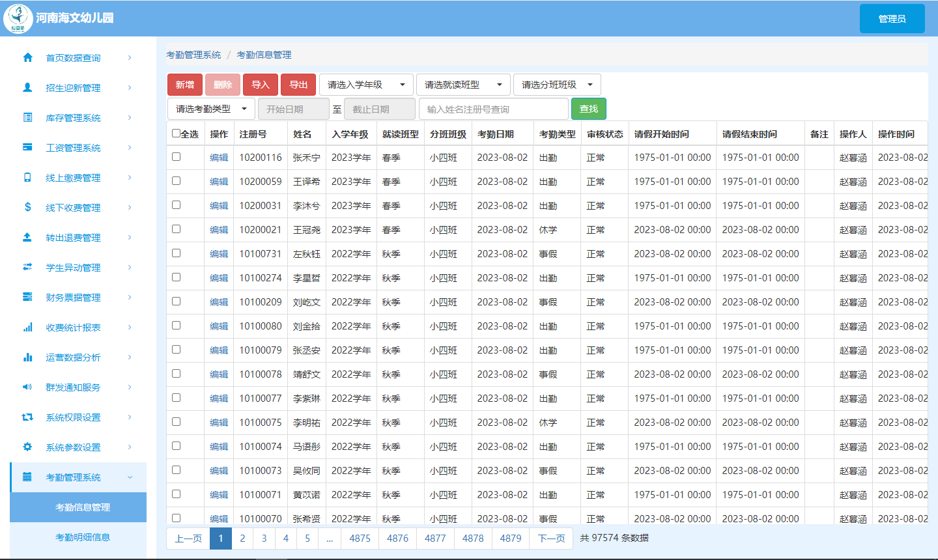938x560 pixels.
Task: Click the bar chart icon for 运营数据分析
Action: click(27, 357)
